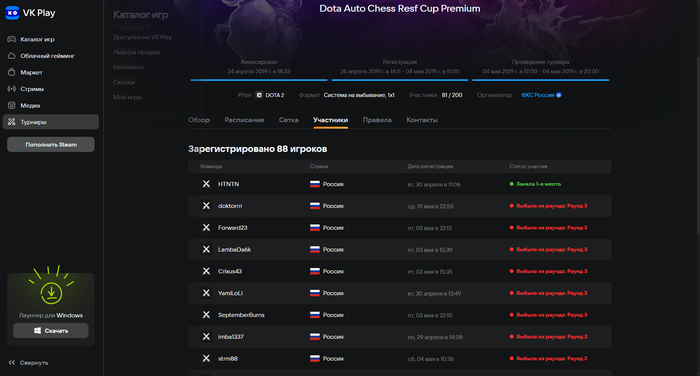Open the Контакты tab

[422, 120]
